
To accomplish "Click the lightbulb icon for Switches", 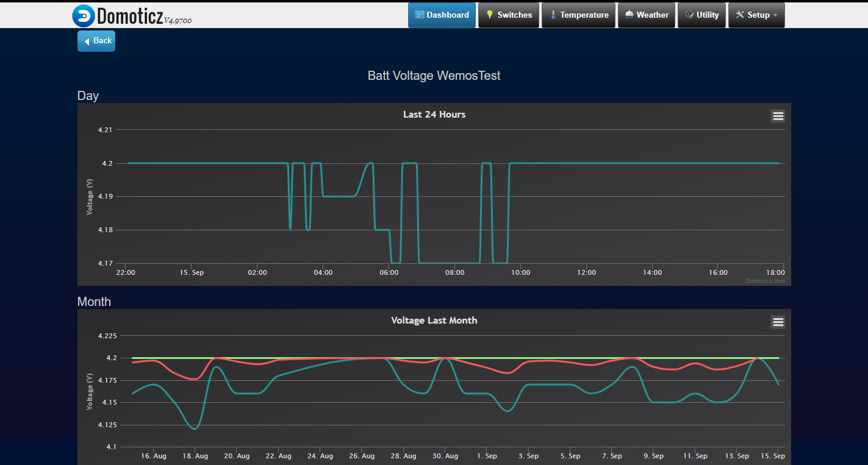I will point(489,15).
